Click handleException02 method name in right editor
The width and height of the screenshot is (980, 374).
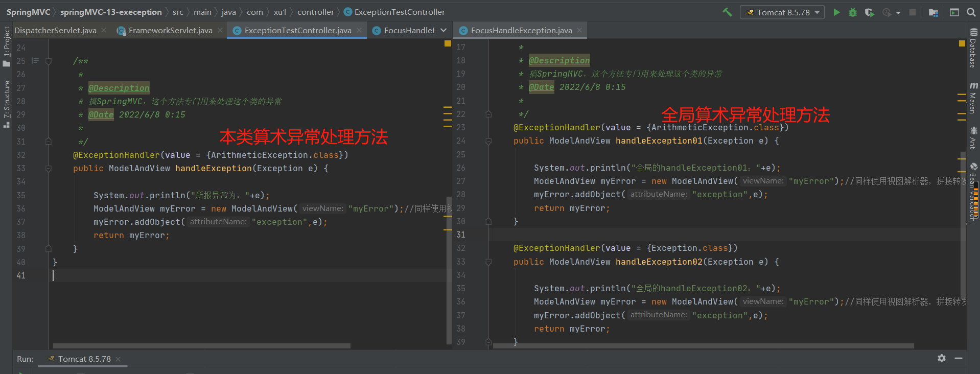point(659,262)
